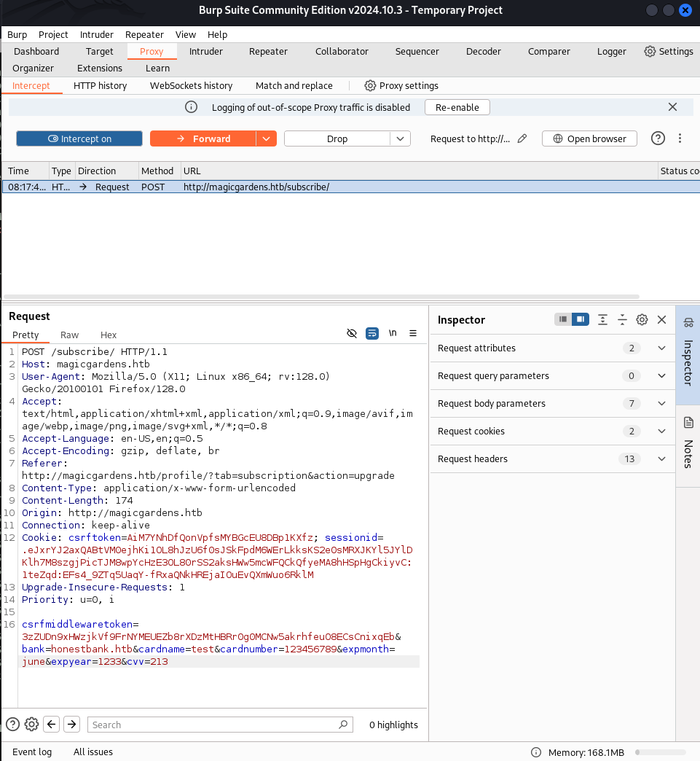
Task: Sort the table by Time column
Action: click(x=25, y=171)
